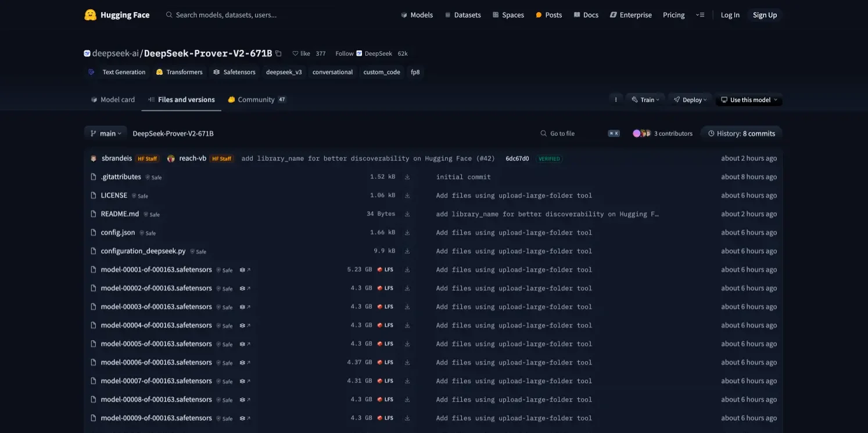Click the Log In link

click(x=730, y=15)
